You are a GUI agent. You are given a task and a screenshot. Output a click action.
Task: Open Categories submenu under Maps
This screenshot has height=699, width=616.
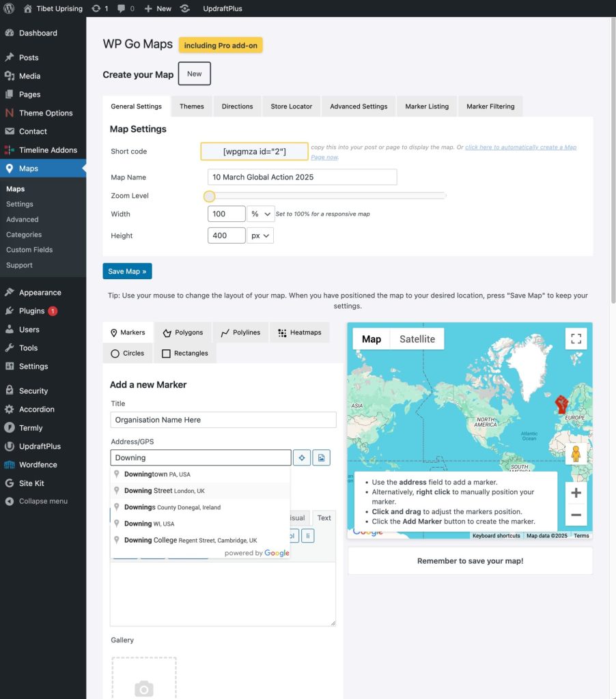tap(24, 235)
